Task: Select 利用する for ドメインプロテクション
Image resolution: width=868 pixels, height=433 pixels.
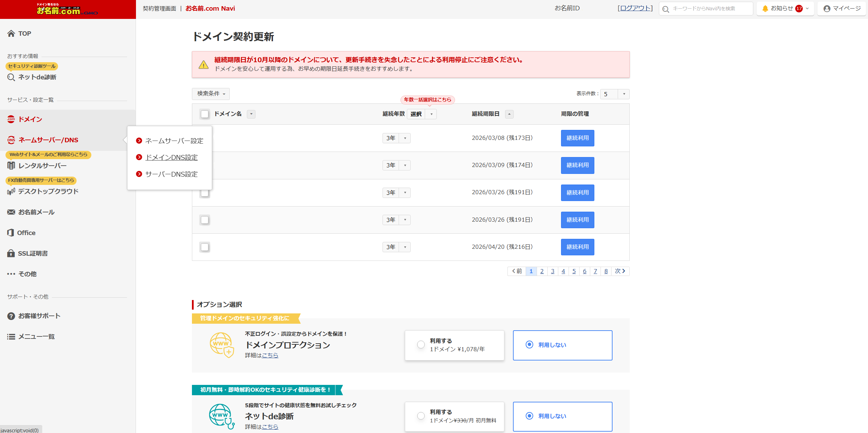Action: click(421, 345)
